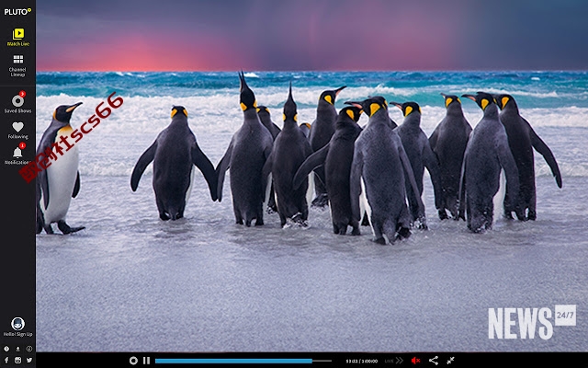Image resolution: width=588 pixels, height=368 pixels.
Task: Click the NEWS 24/7 channel logo
Action: [x=532, y=322]
